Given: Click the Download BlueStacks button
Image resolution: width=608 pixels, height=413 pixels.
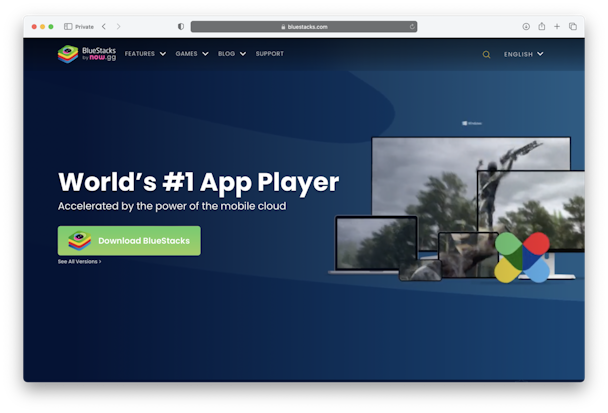Looking at the screenshot, I should tap(129, 240).
